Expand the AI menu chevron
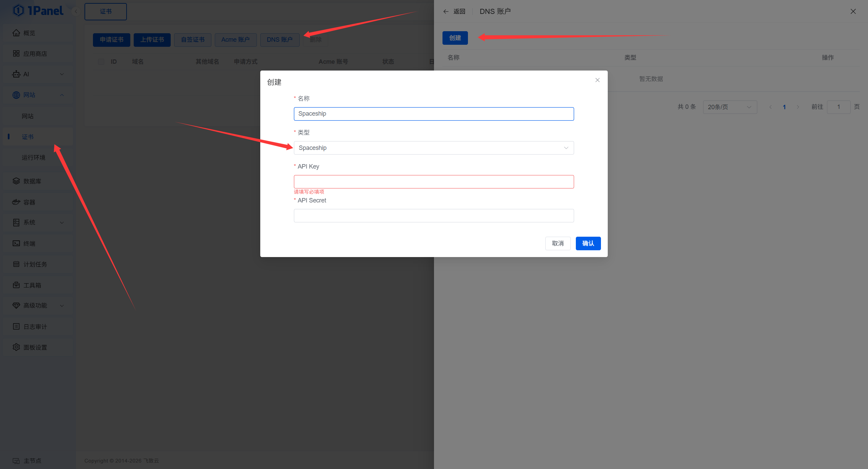This screenshot has height=469, width=868. (x=62, y=74)
